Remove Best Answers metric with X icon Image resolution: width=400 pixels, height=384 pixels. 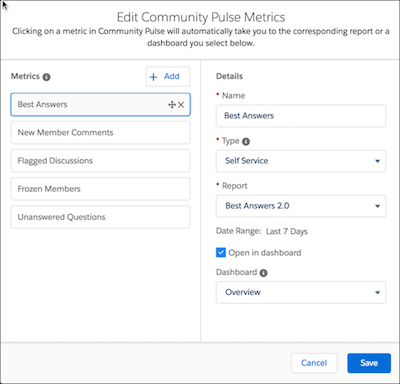click(x=181, y=105)
